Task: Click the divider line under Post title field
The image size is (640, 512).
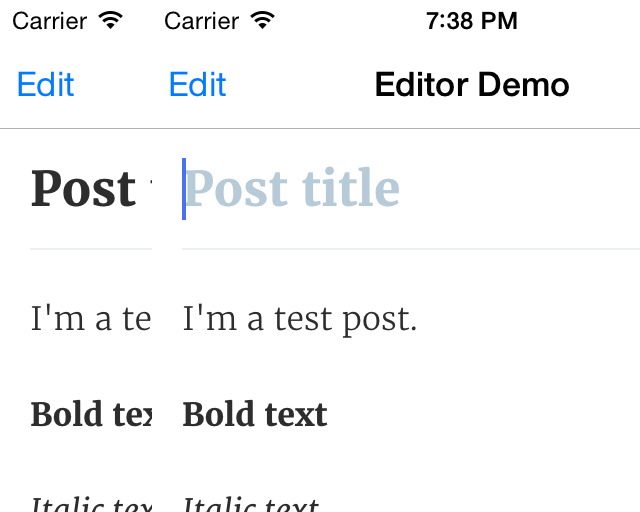Action: point(411,248)
